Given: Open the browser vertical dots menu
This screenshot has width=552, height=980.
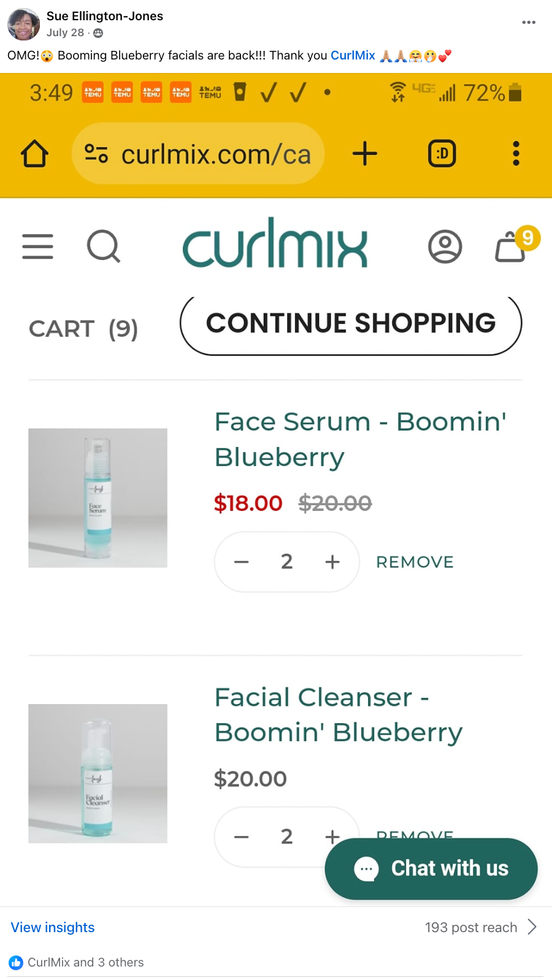Looking at the screenshot, I should (516, 154).
